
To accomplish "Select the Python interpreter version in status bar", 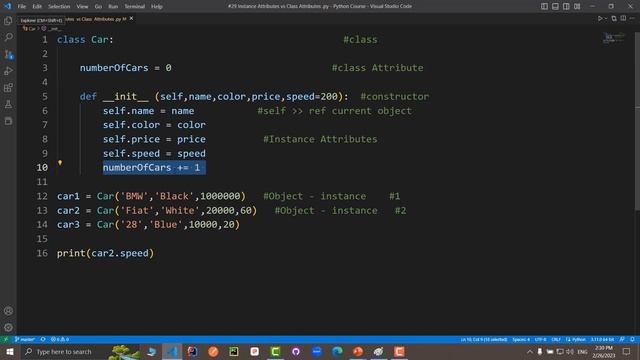I will tap(602, 340).
